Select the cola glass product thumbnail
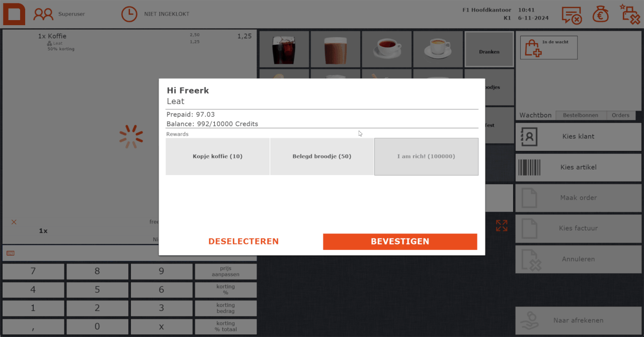The width and height of the screenshot is (644, 337). (284, 49)
